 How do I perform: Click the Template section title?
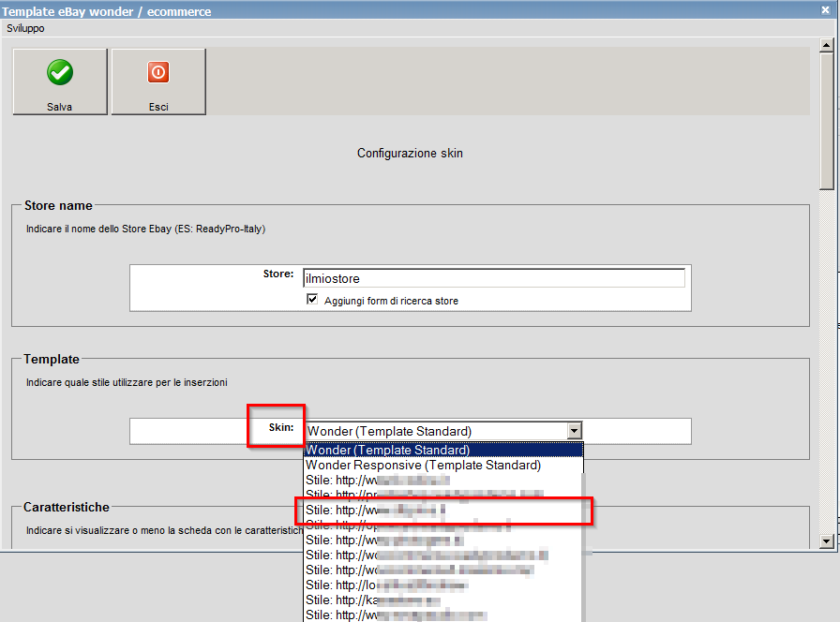point(52,359)
